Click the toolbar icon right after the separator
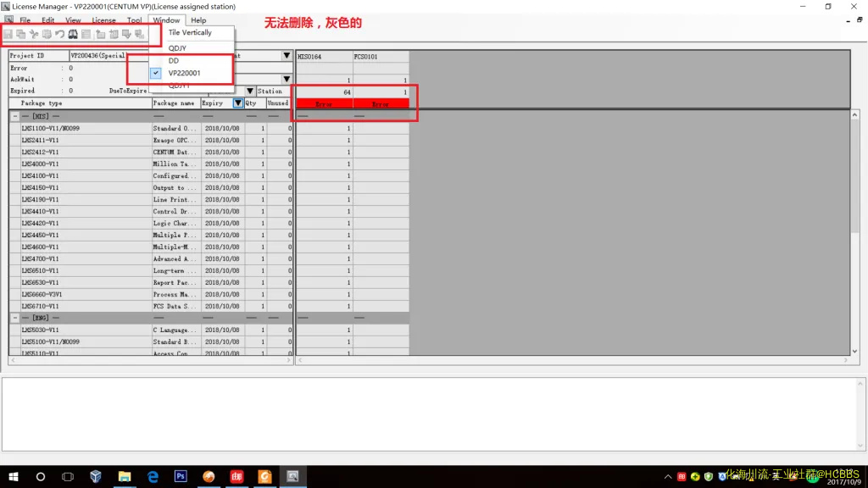This screenshot has height=488, width=868. [101, 34]
